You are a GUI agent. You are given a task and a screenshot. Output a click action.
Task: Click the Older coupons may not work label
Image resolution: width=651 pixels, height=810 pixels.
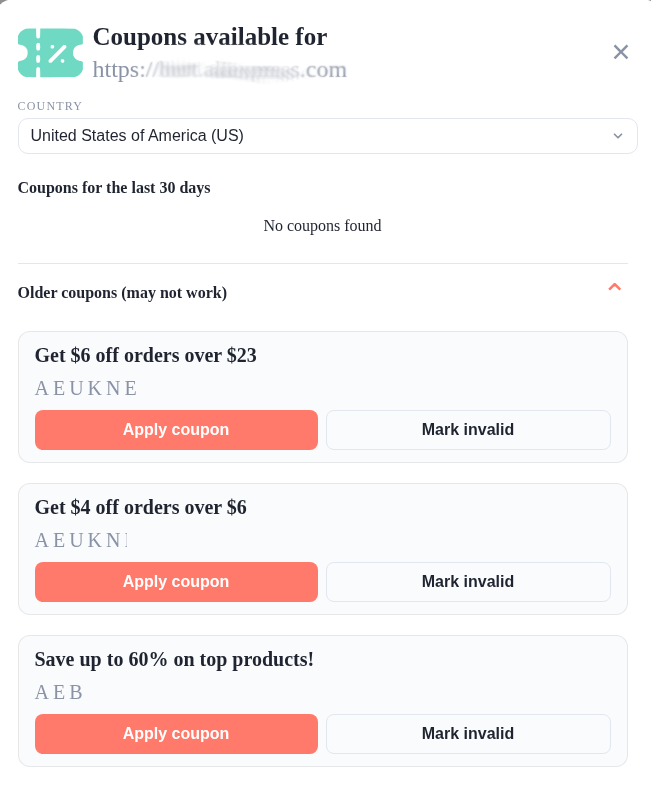[x=121, y=293]
